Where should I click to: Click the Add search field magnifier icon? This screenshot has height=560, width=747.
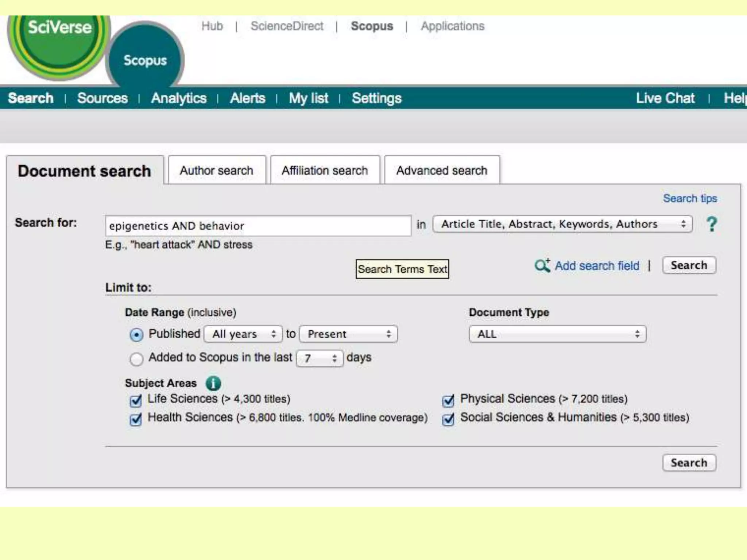click(542, 265)
